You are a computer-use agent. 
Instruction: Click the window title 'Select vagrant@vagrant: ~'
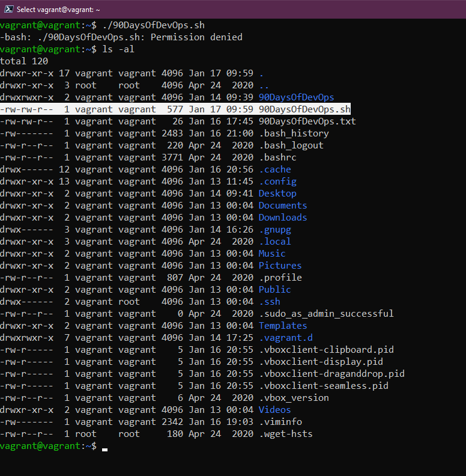58,10
